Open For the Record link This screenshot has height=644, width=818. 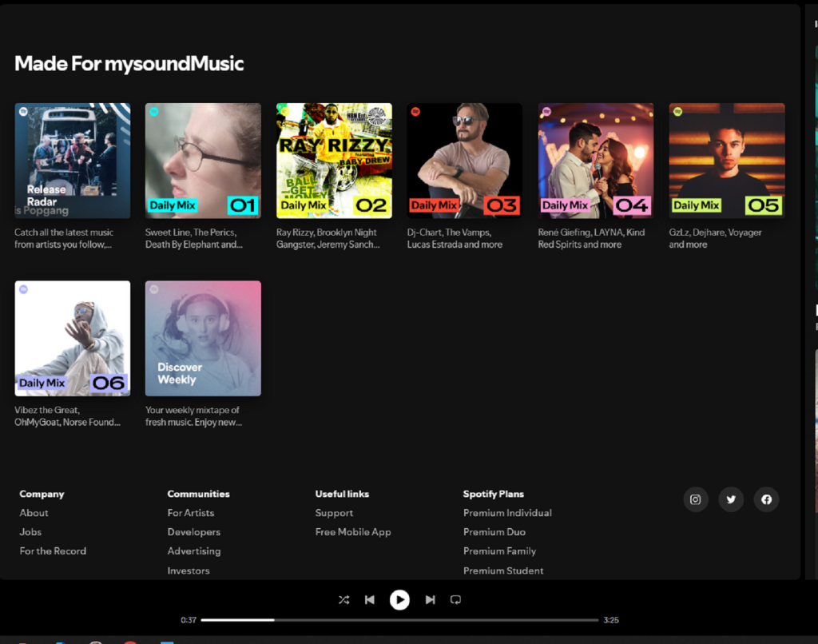53,551
